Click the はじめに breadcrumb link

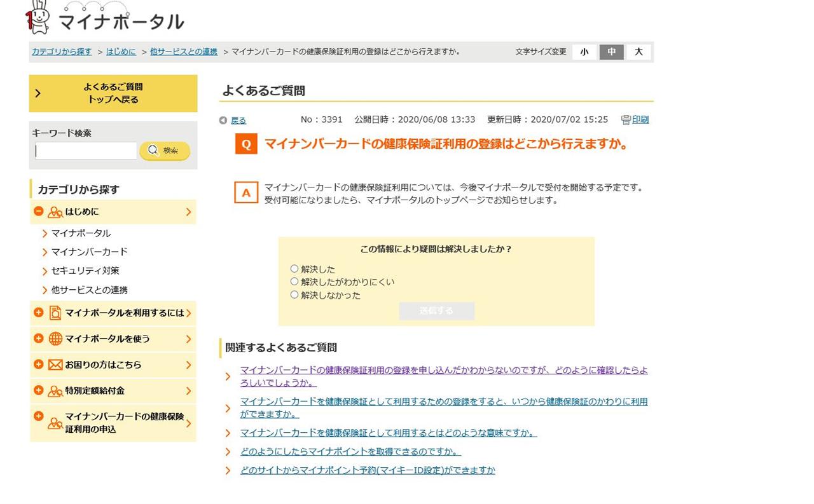point(121,51)
